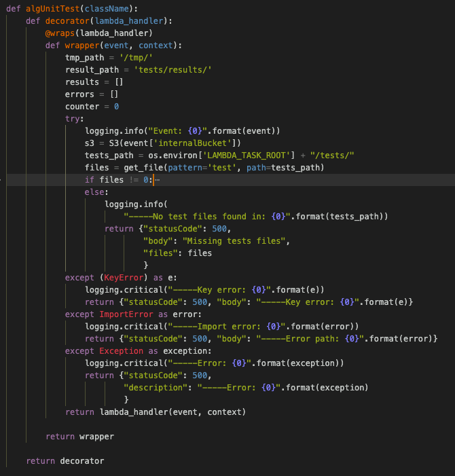Click the "/tests/" string literal
The height and width of the screenshot is (476, 455).
332,155
